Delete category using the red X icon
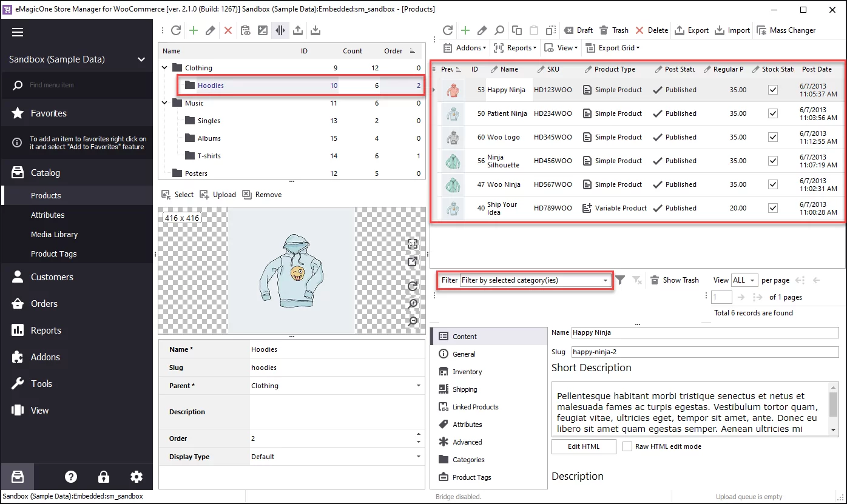 228,30
